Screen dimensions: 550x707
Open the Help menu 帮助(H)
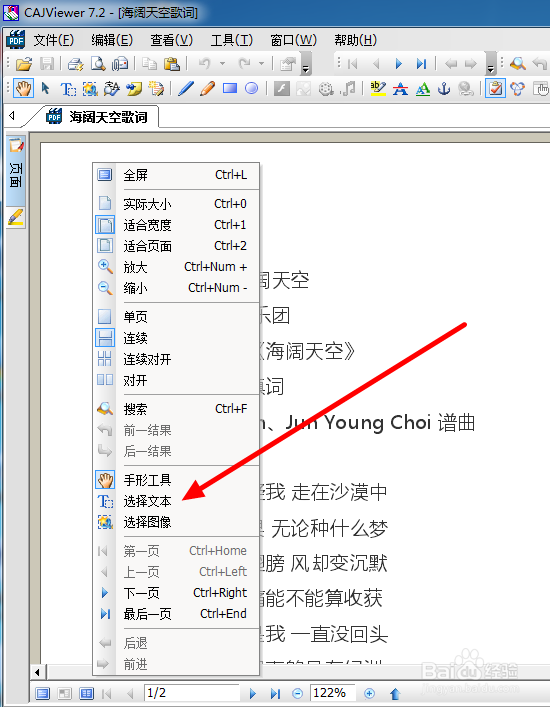point(355,41)
